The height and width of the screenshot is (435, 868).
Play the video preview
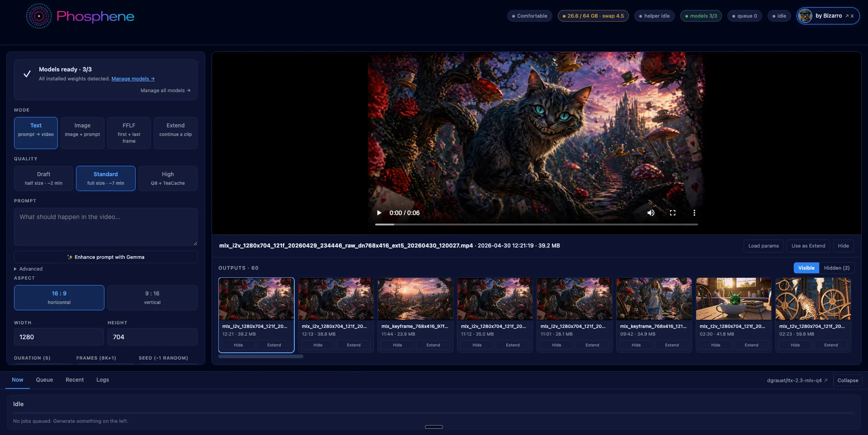tap(379, 213)
